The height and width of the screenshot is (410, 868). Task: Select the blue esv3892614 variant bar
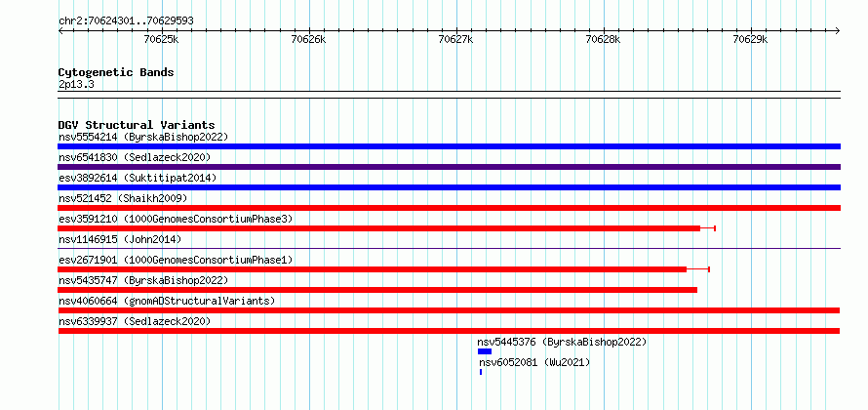(449, 187)
